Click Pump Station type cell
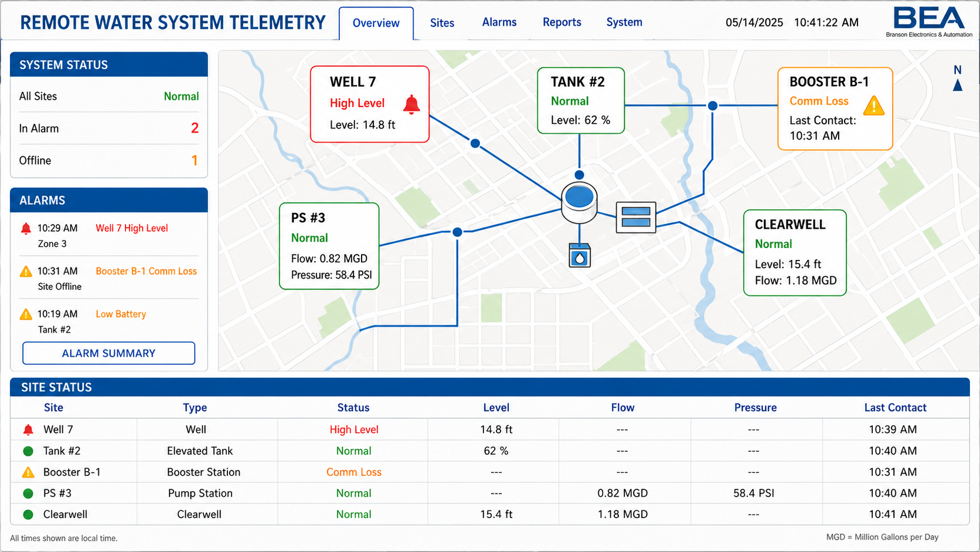980x552 pixels. coord(200,493)
